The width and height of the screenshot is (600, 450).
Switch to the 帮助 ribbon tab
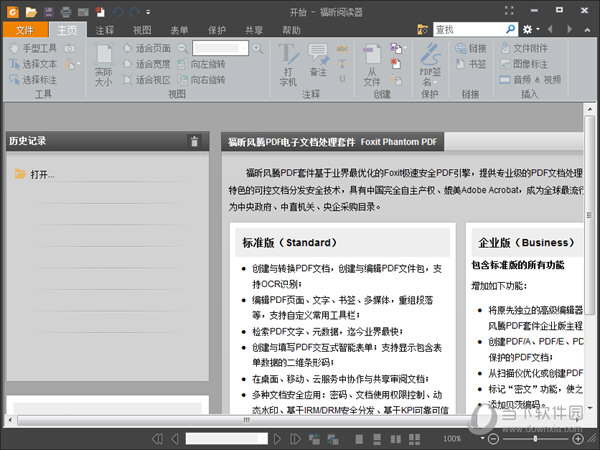(x=291, y=30)
